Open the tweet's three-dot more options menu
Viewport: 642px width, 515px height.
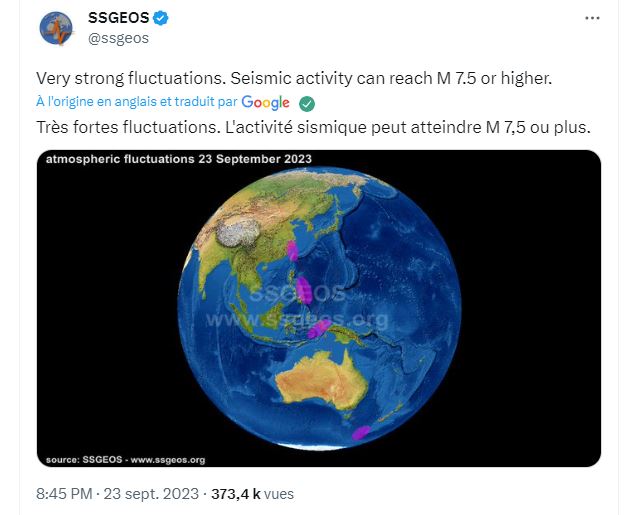point(592,19)
